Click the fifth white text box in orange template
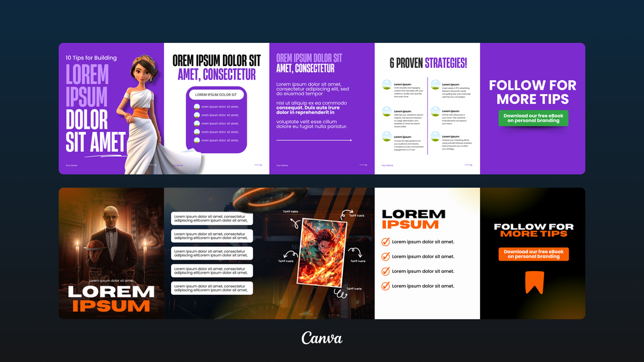The width and height of the screenshot is (644, 362). click(212, 288)
